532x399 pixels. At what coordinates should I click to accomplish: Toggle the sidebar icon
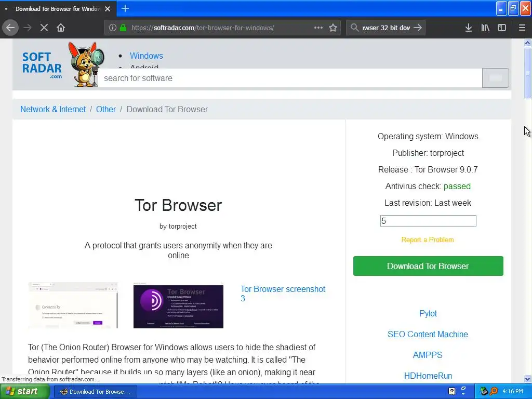502,28
